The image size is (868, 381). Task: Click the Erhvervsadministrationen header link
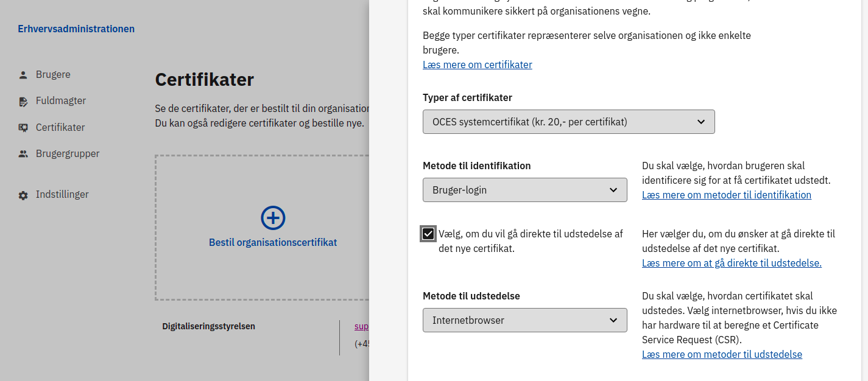[76, 29]
